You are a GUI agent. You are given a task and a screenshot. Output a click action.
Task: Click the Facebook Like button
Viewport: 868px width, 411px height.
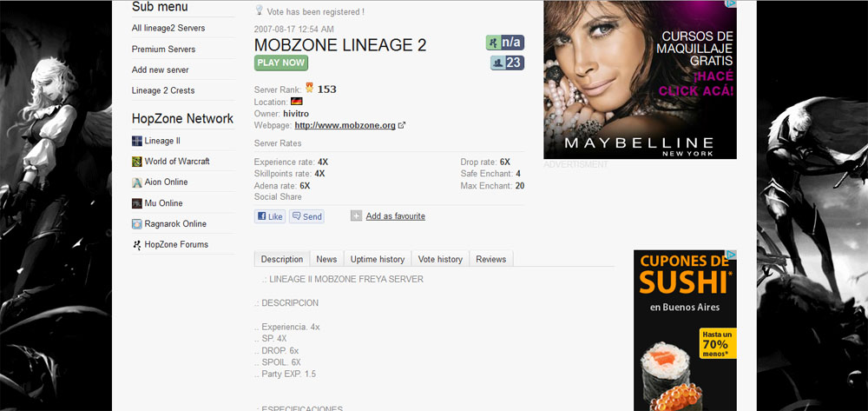270,216
